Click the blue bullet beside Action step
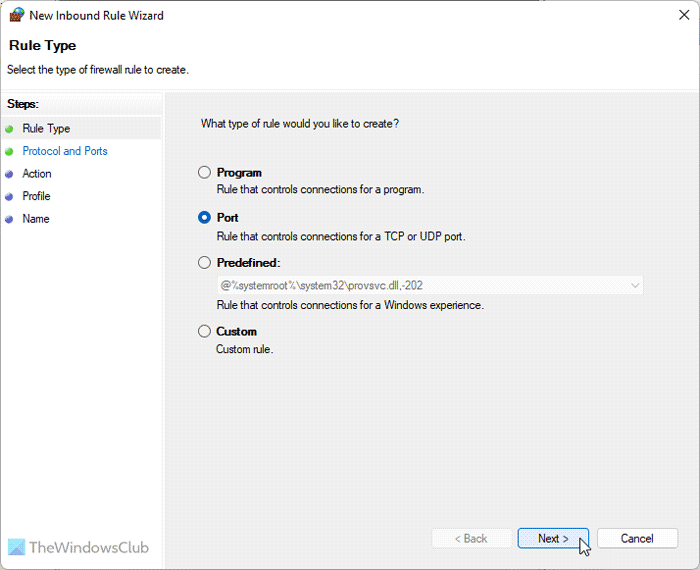The height and width of the screenshot is (570, 700). (10, 174)
